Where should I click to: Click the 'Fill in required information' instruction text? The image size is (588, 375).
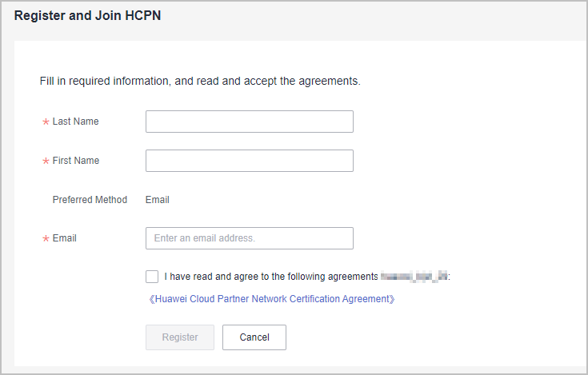(200, 81)
